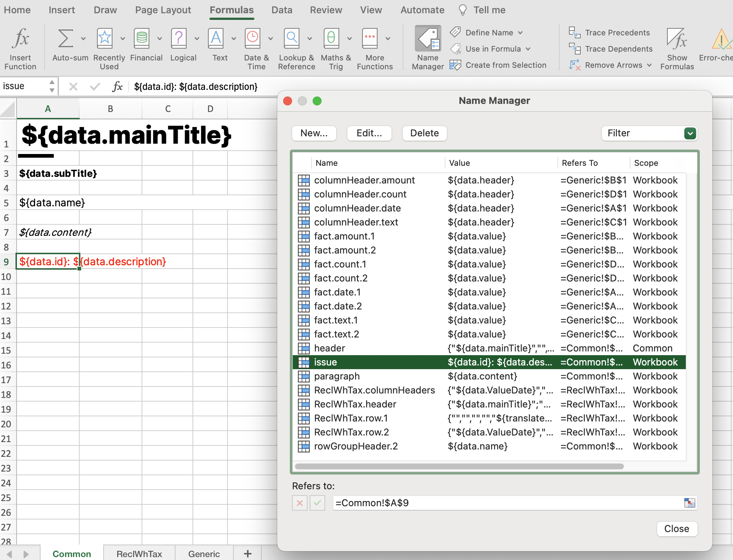The width and height of the screenshot is (733, 560).
Task: Close the Name Manager dialog
Action: tap(677, 529)
